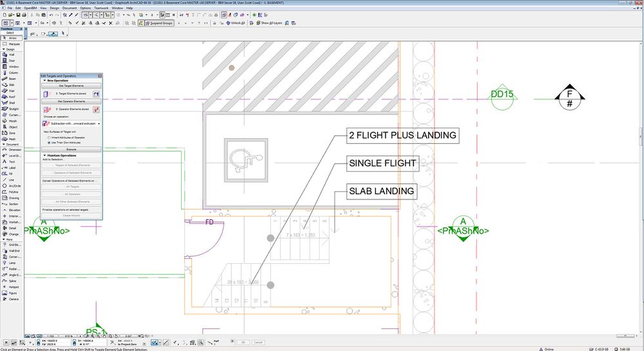Collapse the Design group in Toolbox
The height and width of the screenshot is (351, 644).
pyautogui.click(x=4, y=49)
